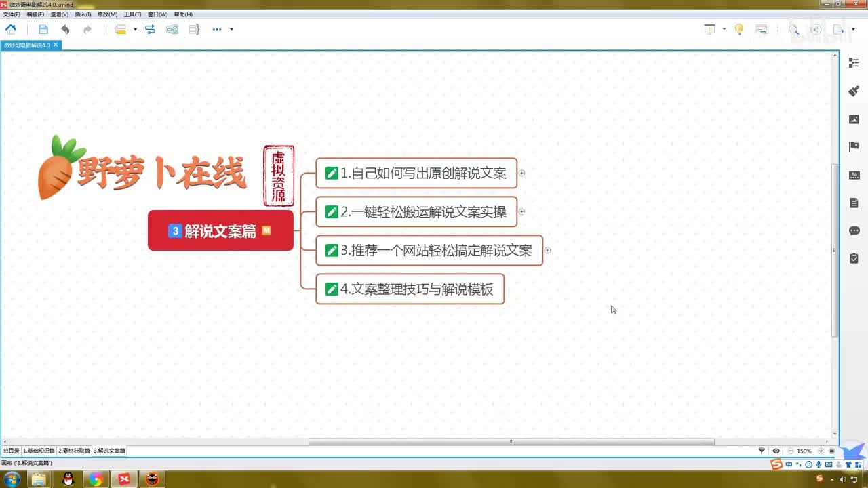Click the horizontal scrollbar thumb
Image resolution: width=868 pixels, height=488 pixels.
511,442
